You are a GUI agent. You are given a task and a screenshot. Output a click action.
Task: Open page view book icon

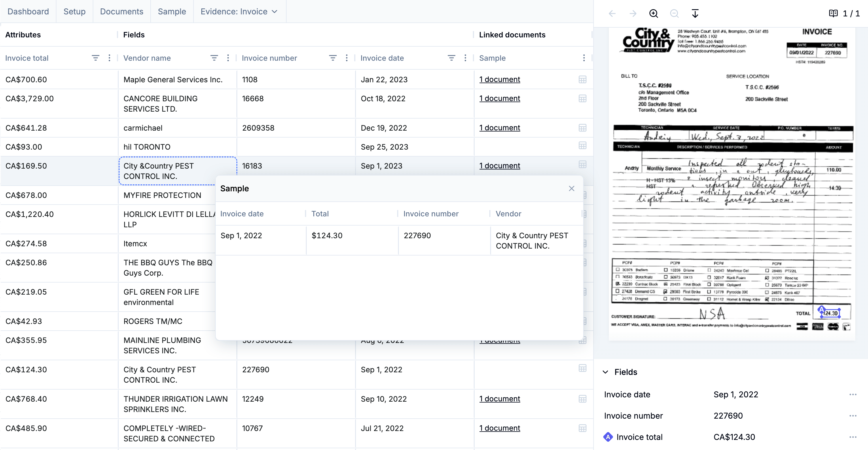click(833, 14)
